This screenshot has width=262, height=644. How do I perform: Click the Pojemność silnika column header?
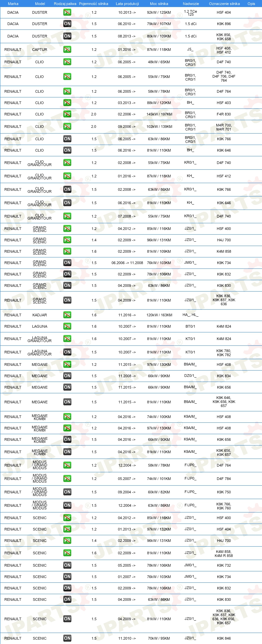93,4
